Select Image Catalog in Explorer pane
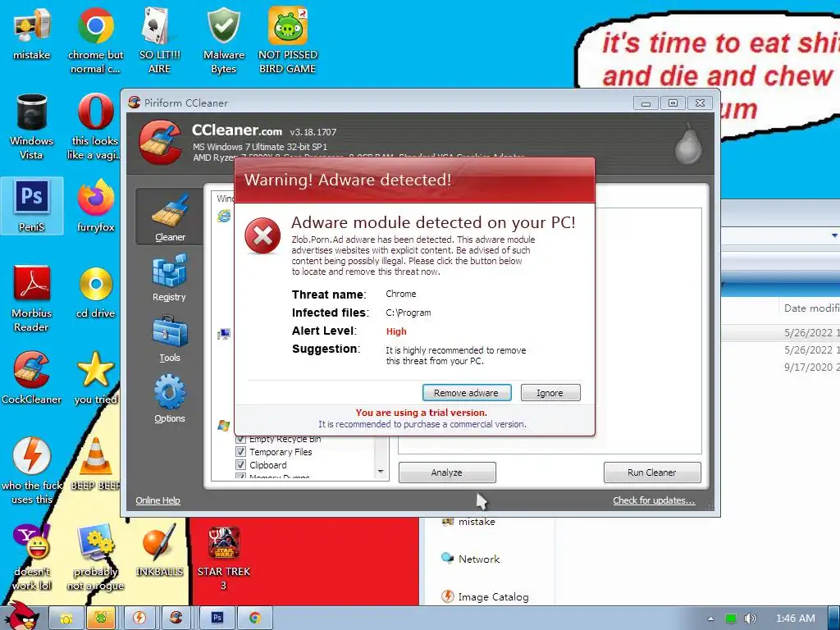Screen dimensions: 840x630 click(x=484, y=596)
